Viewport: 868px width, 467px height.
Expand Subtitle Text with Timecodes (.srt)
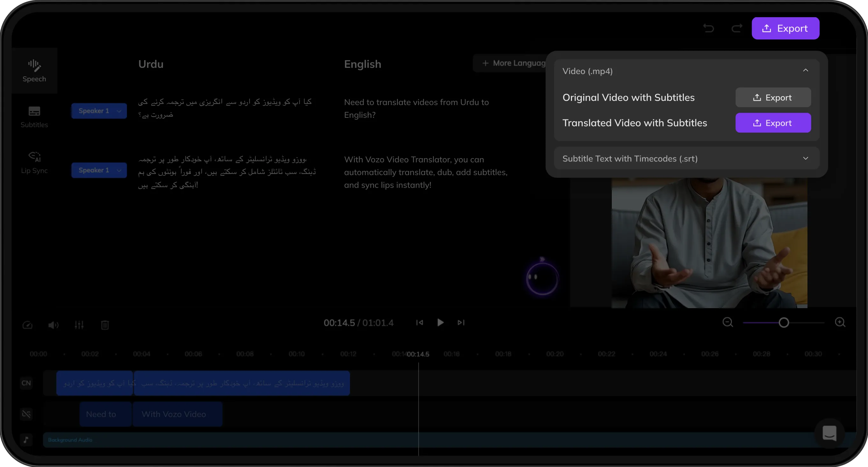click(805, 158)
